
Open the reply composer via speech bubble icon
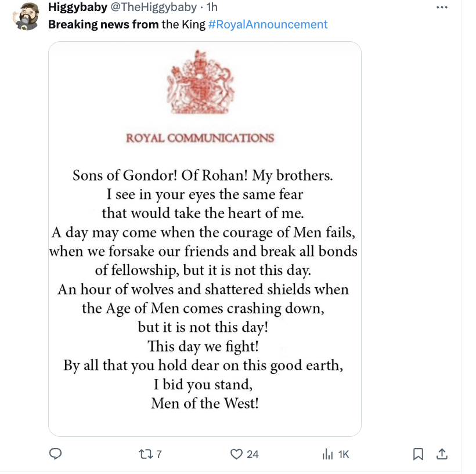coord(55,454)
